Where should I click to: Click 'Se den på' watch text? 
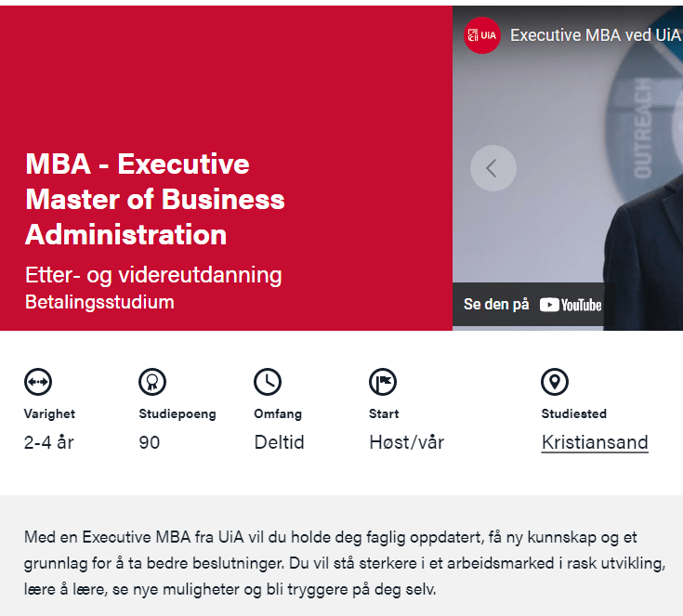496,305
